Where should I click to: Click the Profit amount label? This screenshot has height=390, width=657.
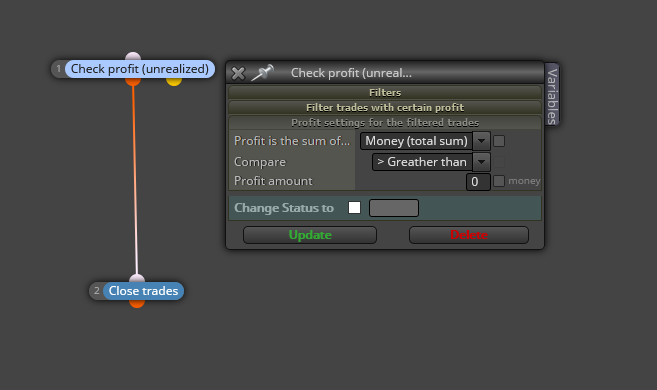pos(273,181)
